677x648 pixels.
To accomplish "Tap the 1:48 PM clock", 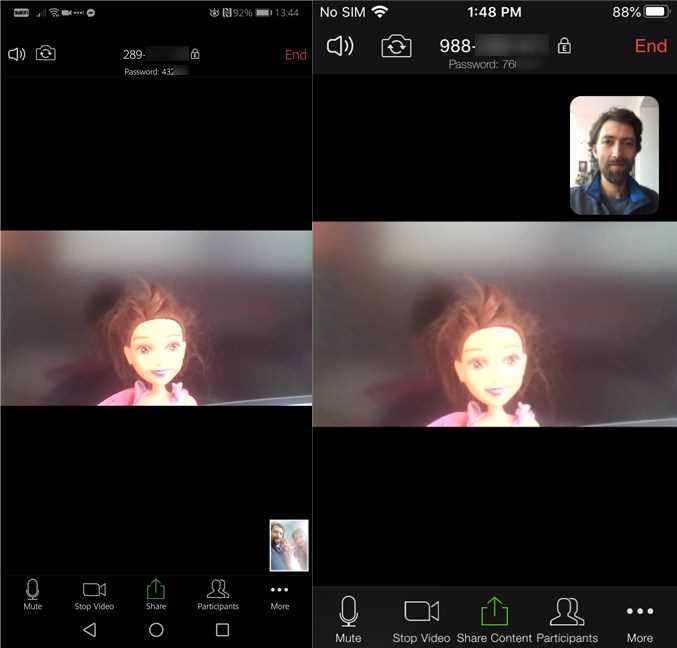I will coord(494,12).
